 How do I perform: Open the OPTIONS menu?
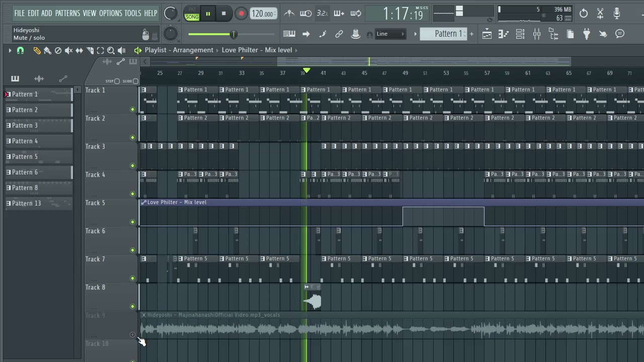point(111,13)
